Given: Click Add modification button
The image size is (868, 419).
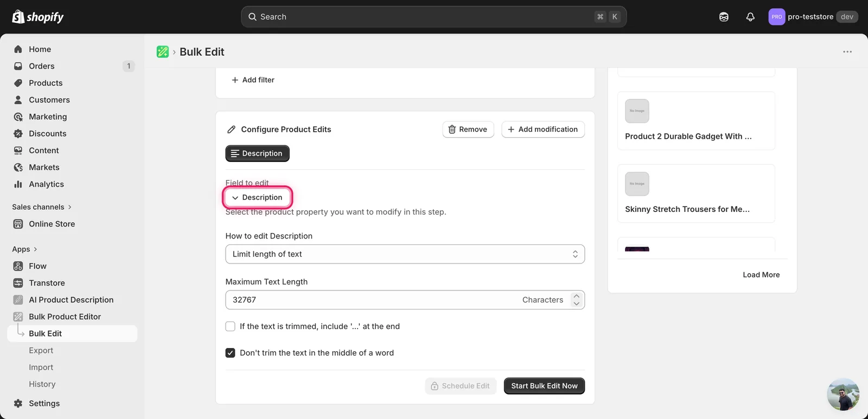Looking at the screenshot, I should pyautogui.click(x=543, y=130).
